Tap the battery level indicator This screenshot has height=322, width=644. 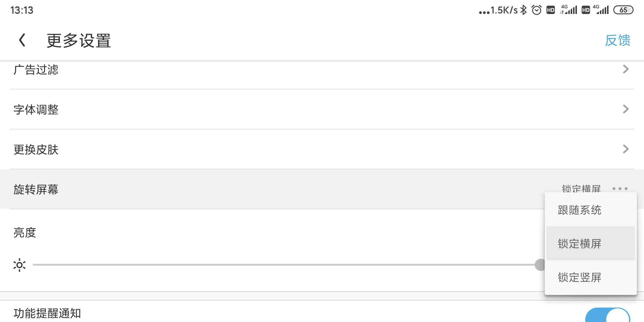623,10
